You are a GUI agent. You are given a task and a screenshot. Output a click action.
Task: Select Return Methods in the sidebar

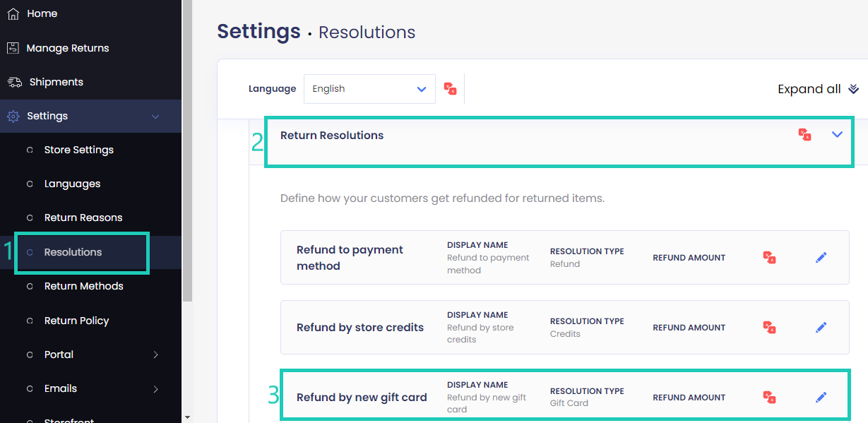(x=85, y=285)
